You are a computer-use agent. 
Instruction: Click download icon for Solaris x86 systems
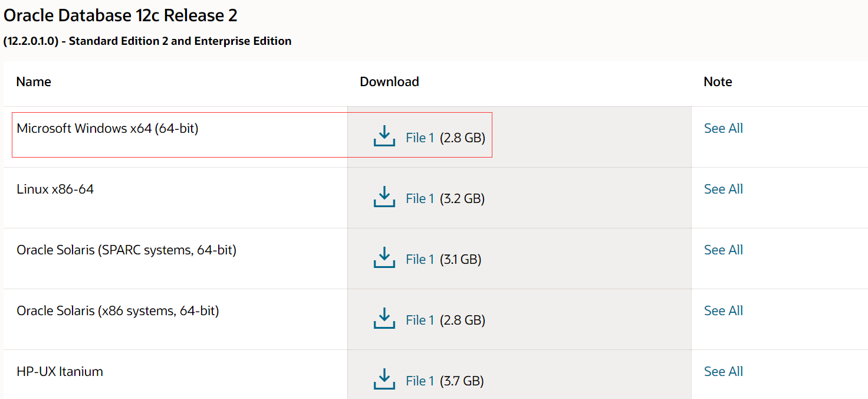[x=384, y=319]
